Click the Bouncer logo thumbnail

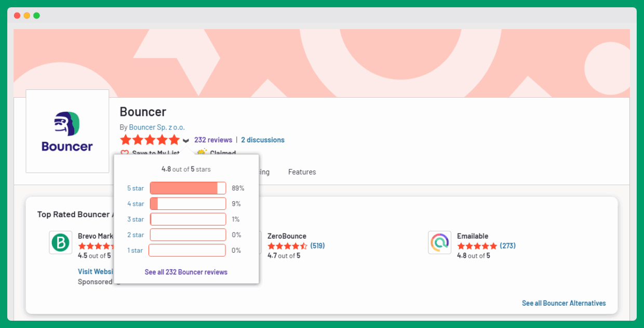(x=68, y=132)
